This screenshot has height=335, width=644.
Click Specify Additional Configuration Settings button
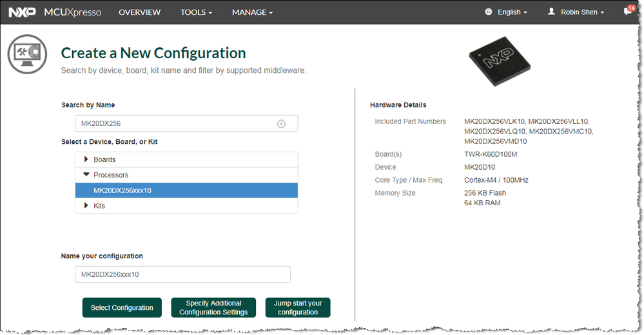click(213, 307)
